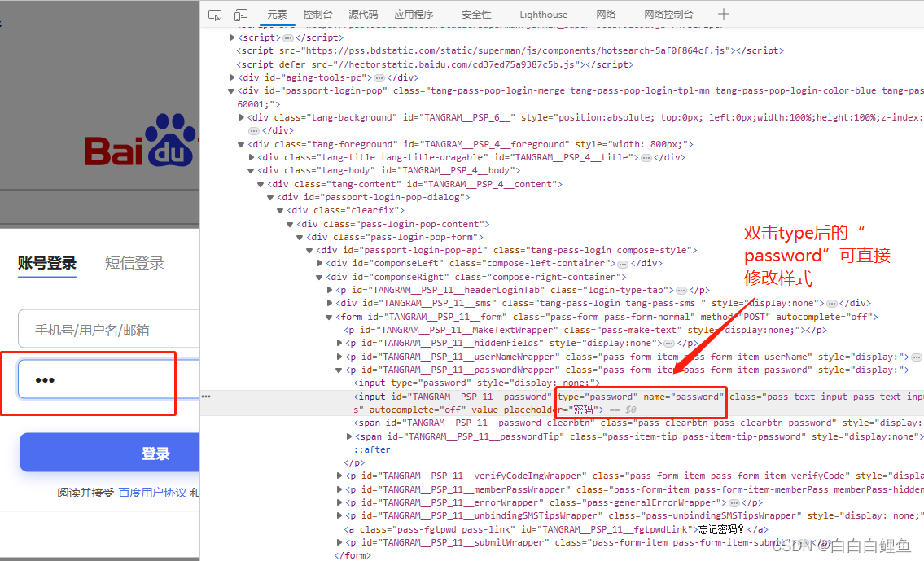Switch to the 元素 tab
Viewport: 924px width, 561px height.
277,15
